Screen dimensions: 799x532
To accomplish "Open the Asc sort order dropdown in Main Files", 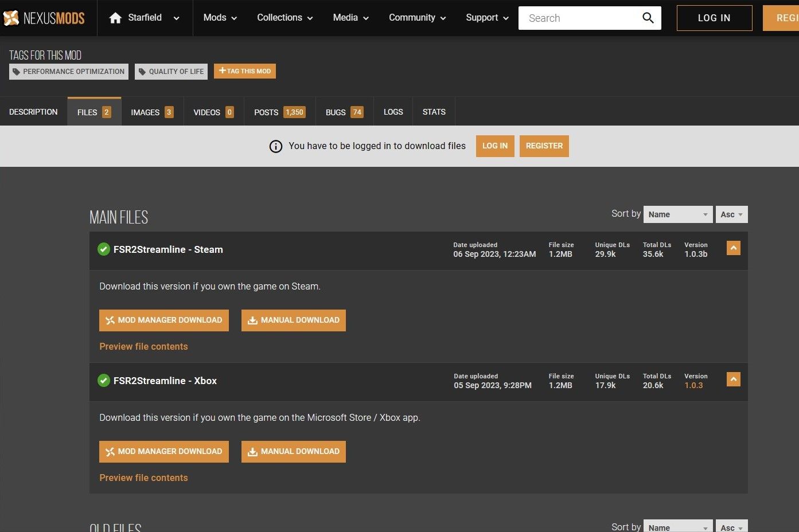I will point(731,214).
